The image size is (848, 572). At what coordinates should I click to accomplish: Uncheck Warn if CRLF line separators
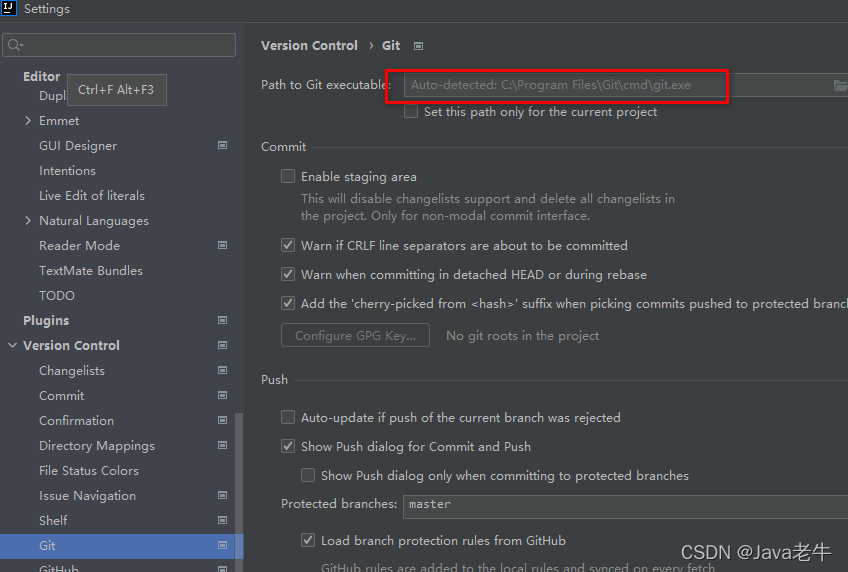288,245
